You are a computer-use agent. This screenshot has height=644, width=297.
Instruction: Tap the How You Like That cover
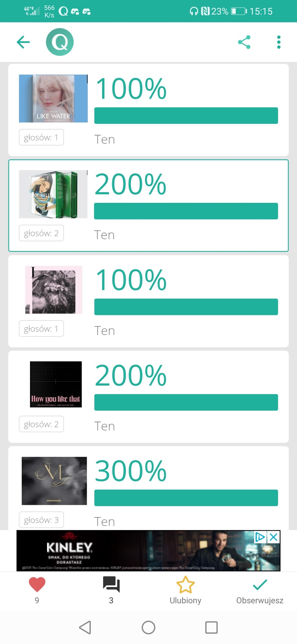[x=56, y=384]
